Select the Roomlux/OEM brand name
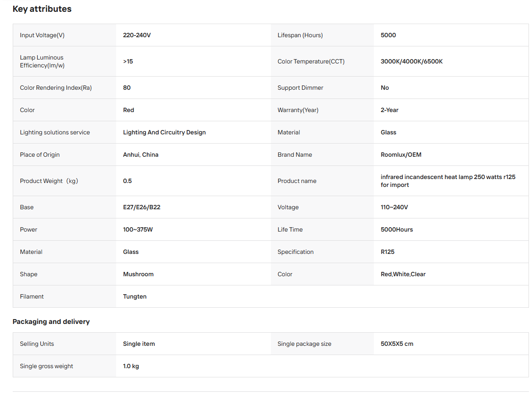This screenshot has width=532, height=394. (401, 155)
